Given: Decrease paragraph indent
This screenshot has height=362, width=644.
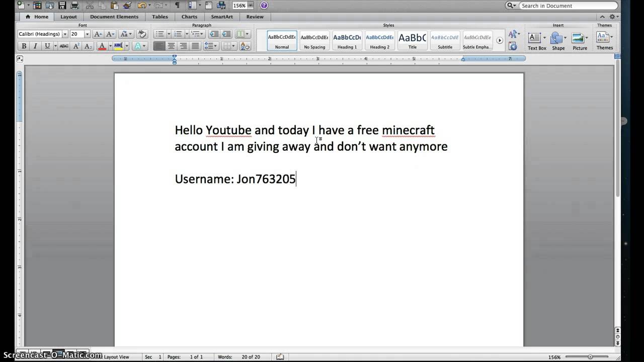Looking at the screenshot, I should tap(214, 34).
